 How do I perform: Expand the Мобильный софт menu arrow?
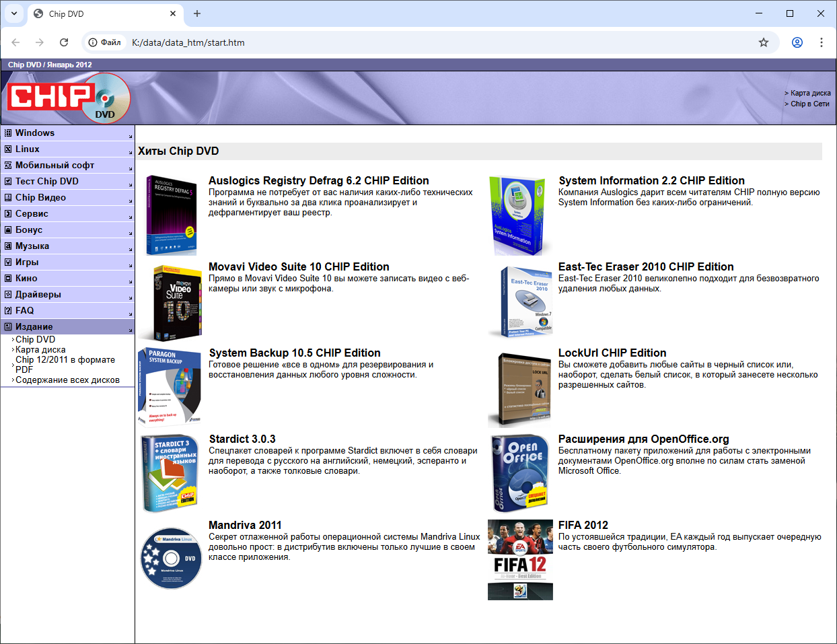pyautogui.click(x=131, y=169)
